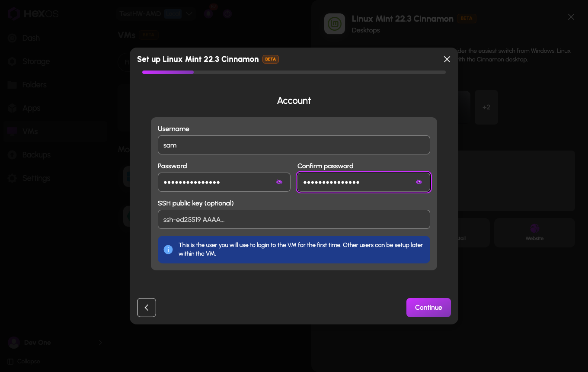Click the Linux Mint 22.3 Cinnamon panel title
The width and height of the screenshot is (588, 372).
pyautogui.click(x=403, y=19)
